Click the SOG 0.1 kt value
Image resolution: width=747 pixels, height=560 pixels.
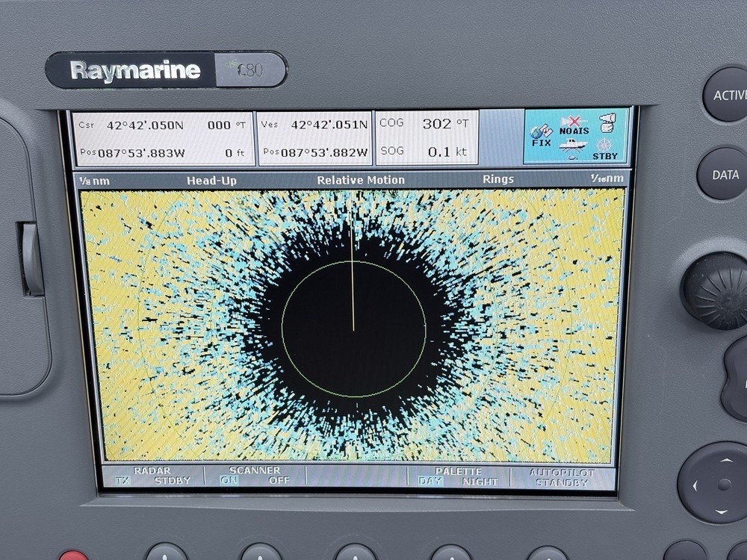[447, 152]
